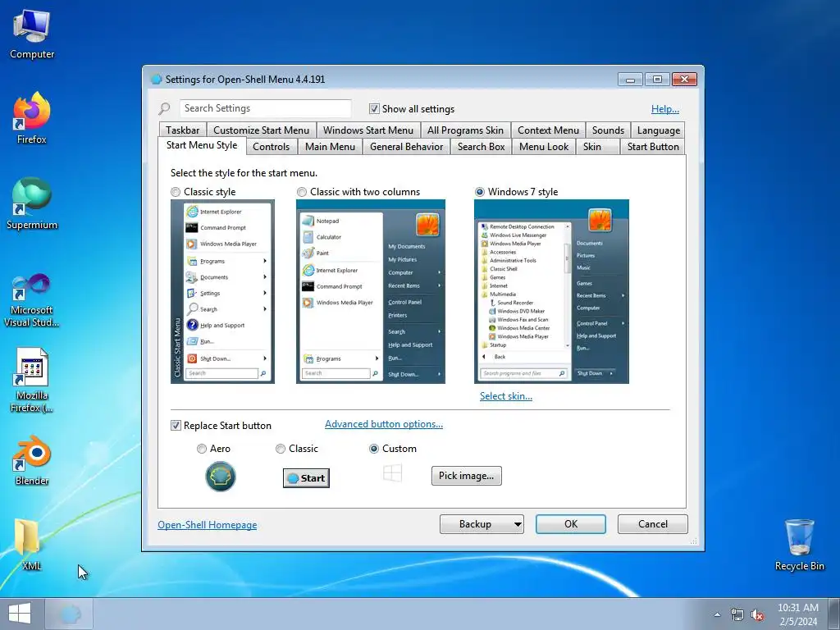The height and width of the screenshot is (630, 840).
Task: Click the Classic style preview image
Action: point(222,291)
